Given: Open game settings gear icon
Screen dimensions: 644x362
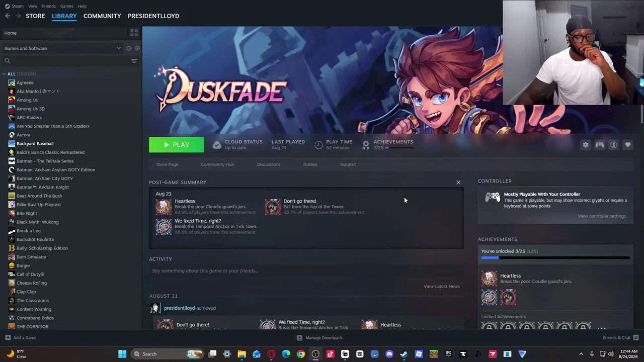Looking at the screenshot, I should tap(586, 145).
